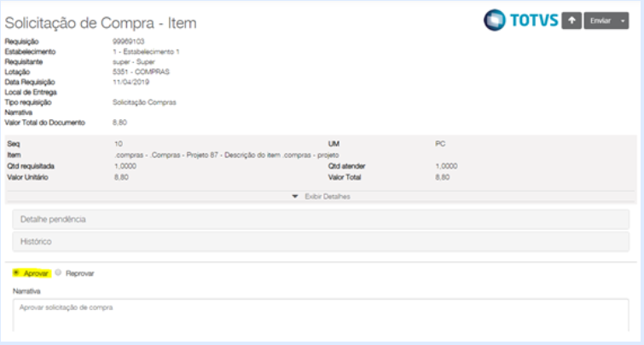644x345 pixels.
Task: Select the Reprovar radio button
Action: [x=58, y=273]
